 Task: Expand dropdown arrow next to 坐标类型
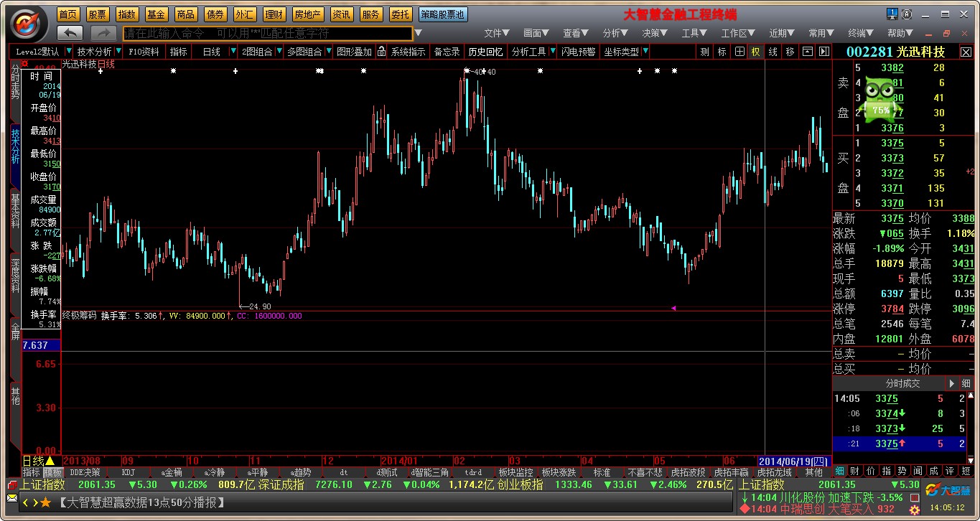(645, 51)
